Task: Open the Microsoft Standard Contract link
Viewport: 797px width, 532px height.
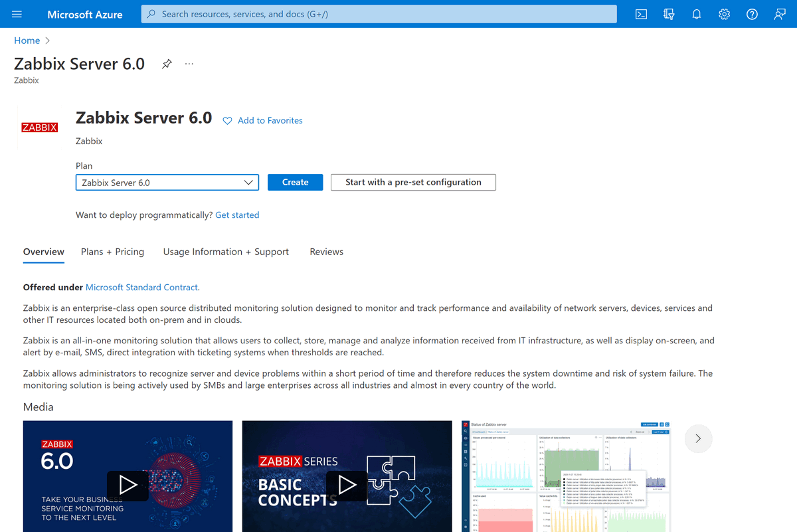Action: [x=141, y=288]
